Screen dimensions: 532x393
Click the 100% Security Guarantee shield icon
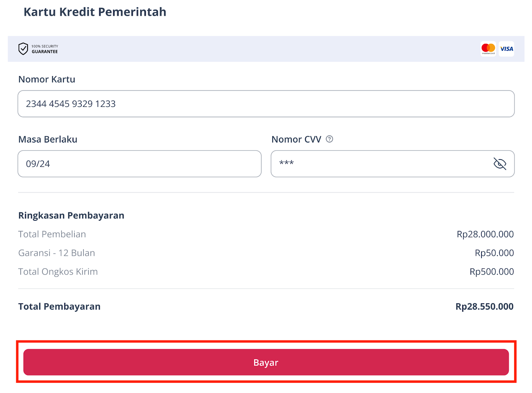[x=23, y=49]
